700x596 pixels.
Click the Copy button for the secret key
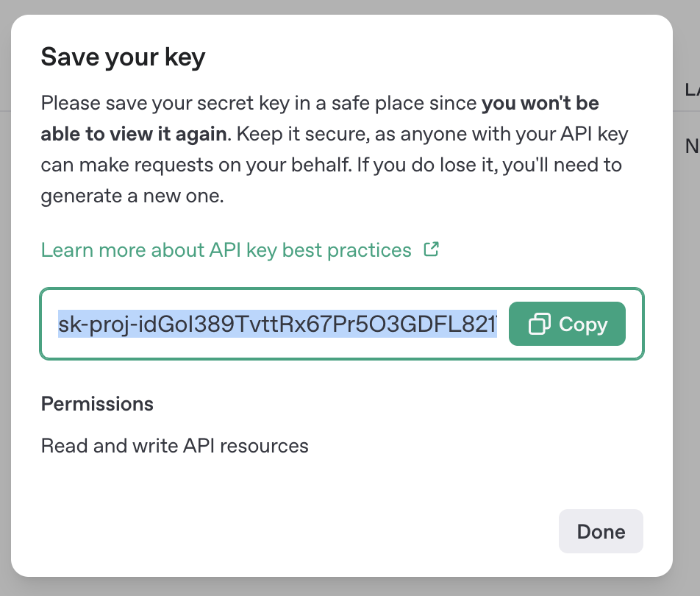567,324
